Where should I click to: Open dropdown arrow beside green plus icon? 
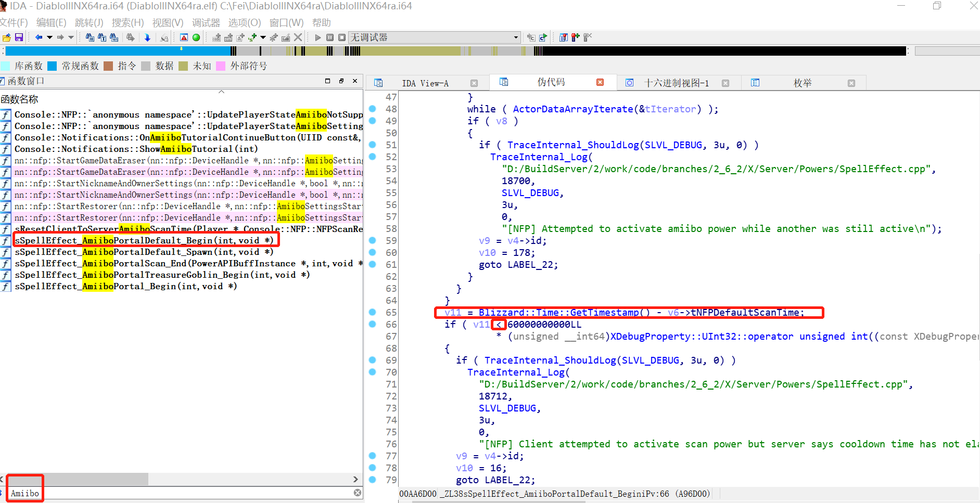click(x=263, y=37)
